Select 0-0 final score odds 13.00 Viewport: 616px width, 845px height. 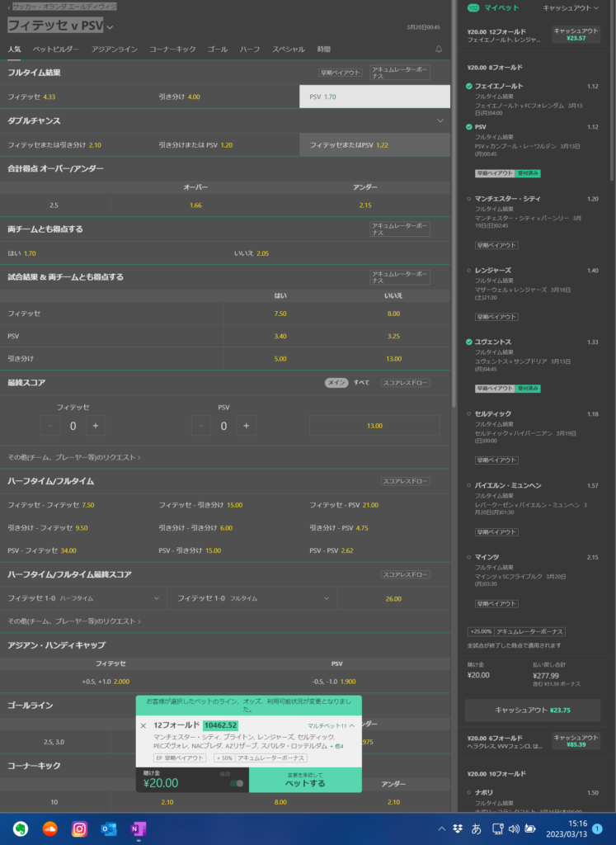click(x=374, y=426)
